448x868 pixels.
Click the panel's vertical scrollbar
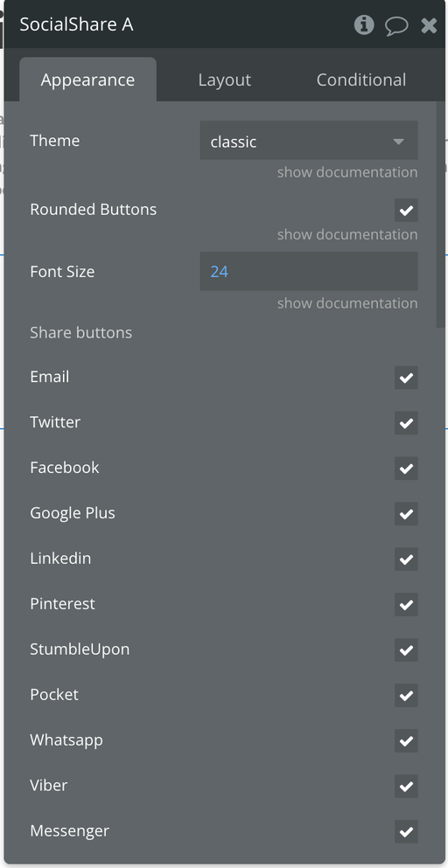pyautogui.click(x=441, y=216)
